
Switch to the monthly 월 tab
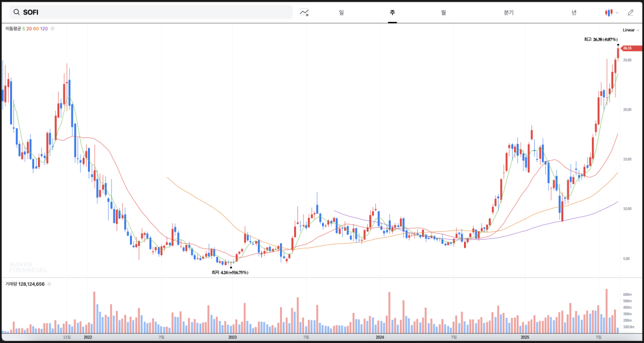443,12
